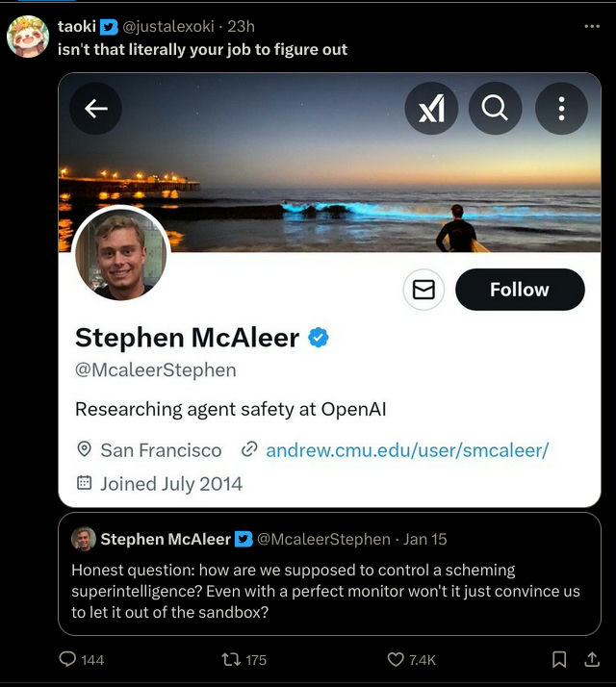Screen dimensions: 616x687
Task: Click the back arrow on the profile banner
Action: click(95, 108)
